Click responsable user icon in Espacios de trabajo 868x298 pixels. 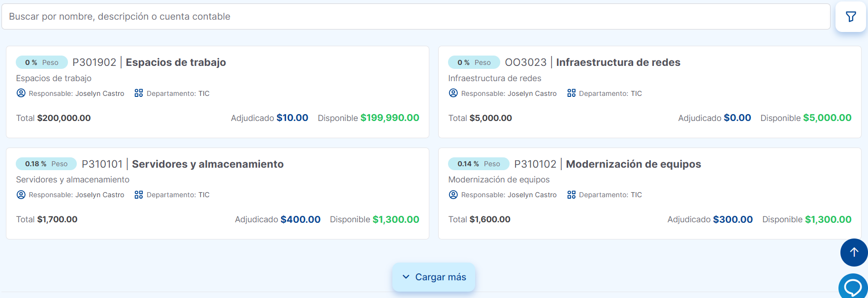coord(21,93)
